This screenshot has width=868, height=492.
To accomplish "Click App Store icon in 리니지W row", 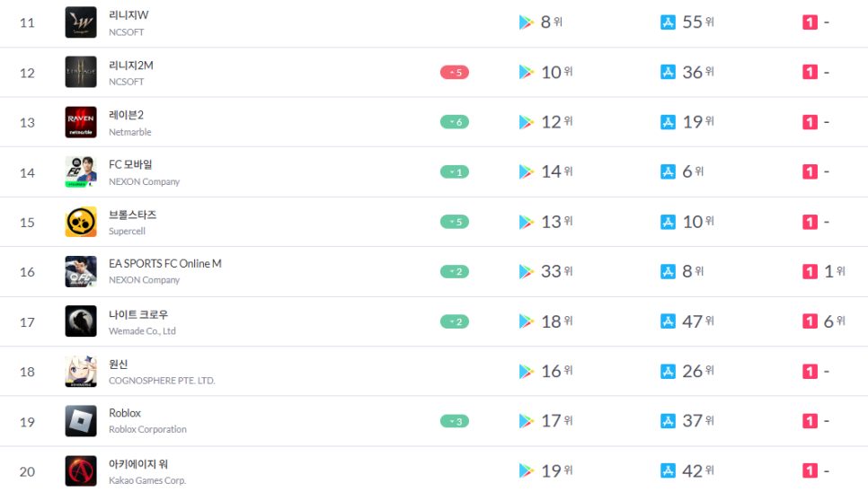I will pyautogui.click(x=669, y=22).
